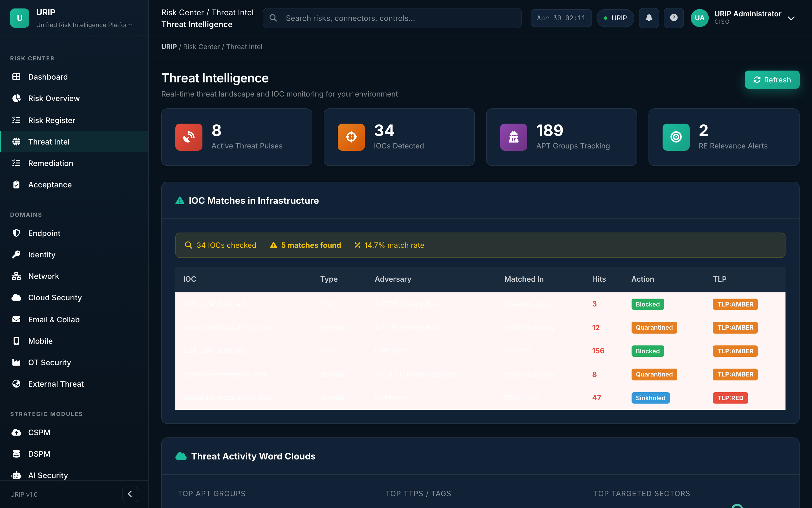Click the CSPM cloud upload icon
The height and width of the screenshot is (508, 812).
click(x=16, y=432)
